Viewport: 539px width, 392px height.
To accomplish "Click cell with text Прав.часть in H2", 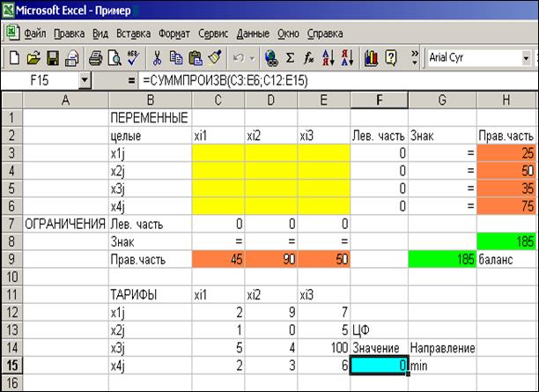I will coord(506,136).
